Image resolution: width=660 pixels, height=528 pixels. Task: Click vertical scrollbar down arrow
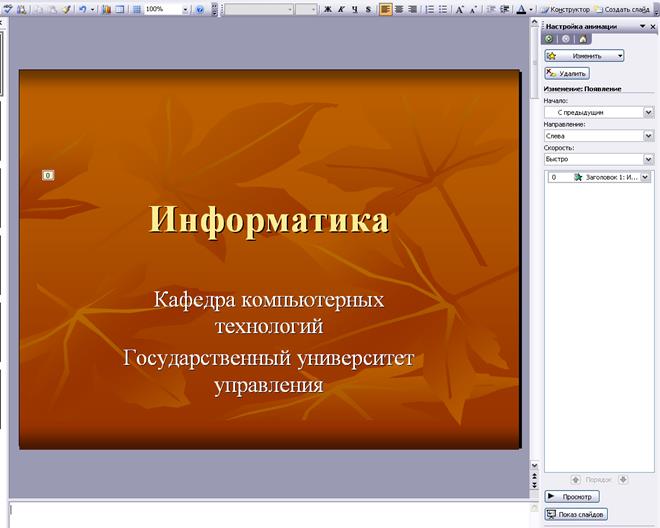tap(535, 465)
